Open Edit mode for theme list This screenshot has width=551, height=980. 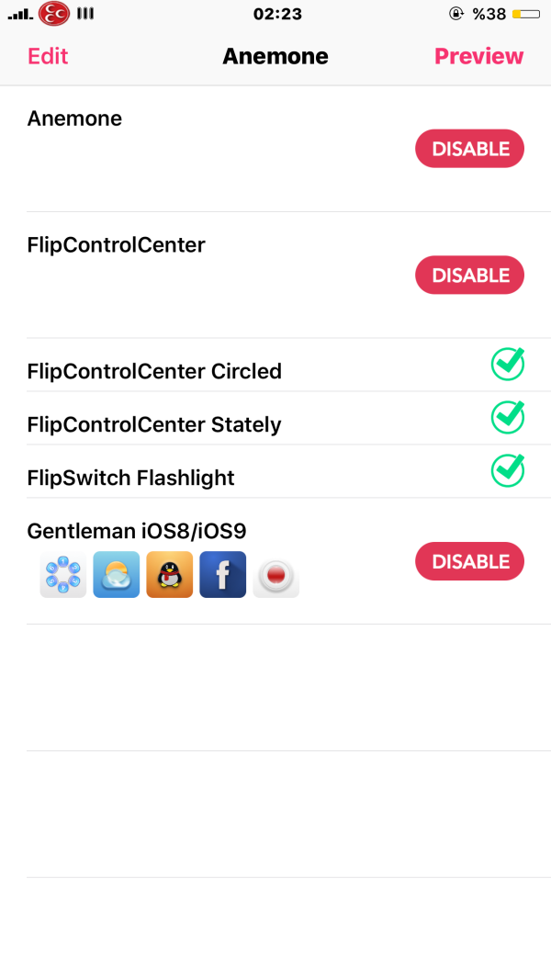[x=48, y=56]
